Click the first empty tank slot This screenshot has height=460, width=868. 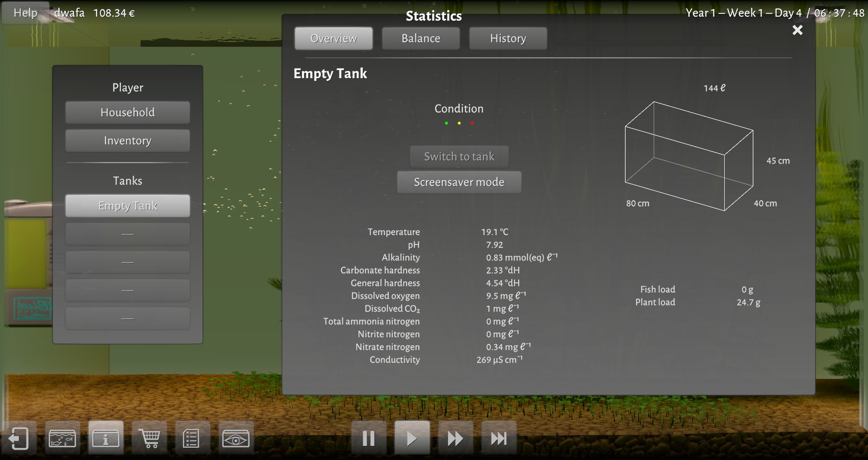(127, 234)
